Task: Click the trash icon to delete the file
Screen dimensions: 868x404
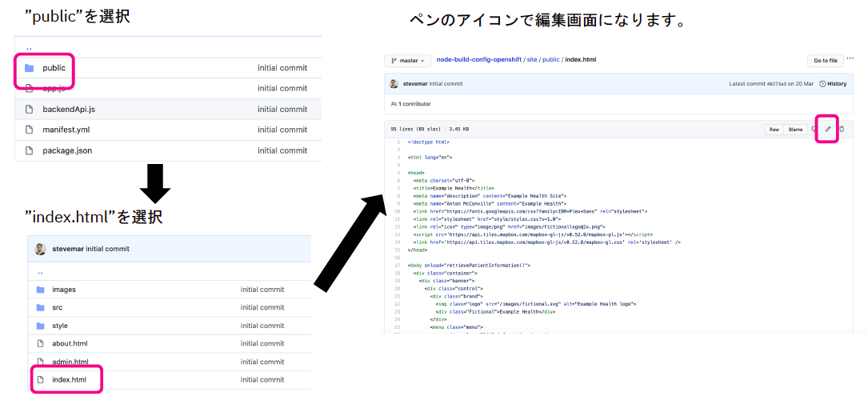Action: [842, 129]
